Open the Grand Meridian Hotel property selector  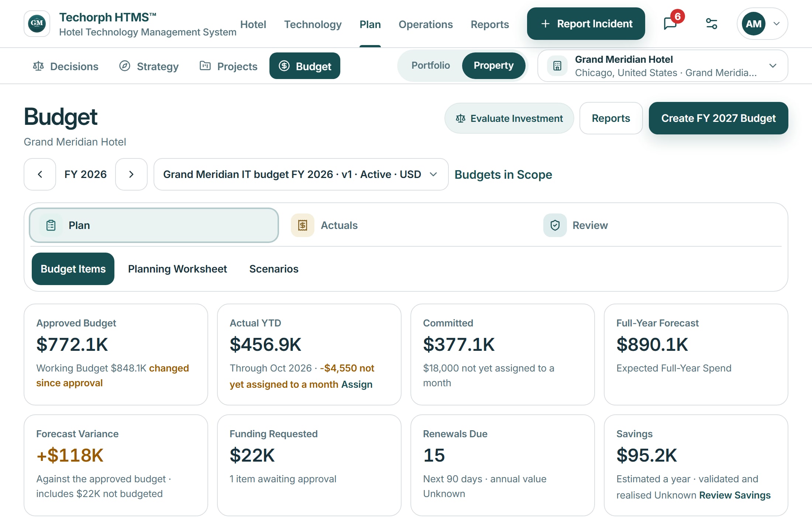point(663,66)
